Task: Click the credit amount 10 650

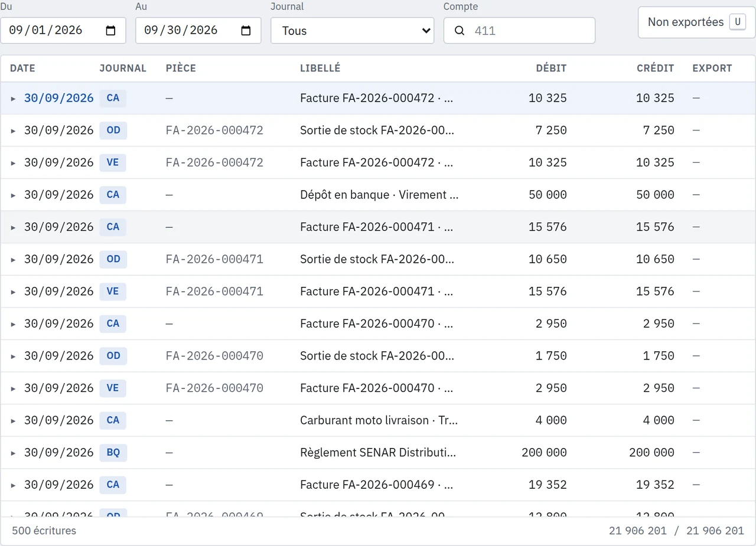Action: click(x=655, y=259)
